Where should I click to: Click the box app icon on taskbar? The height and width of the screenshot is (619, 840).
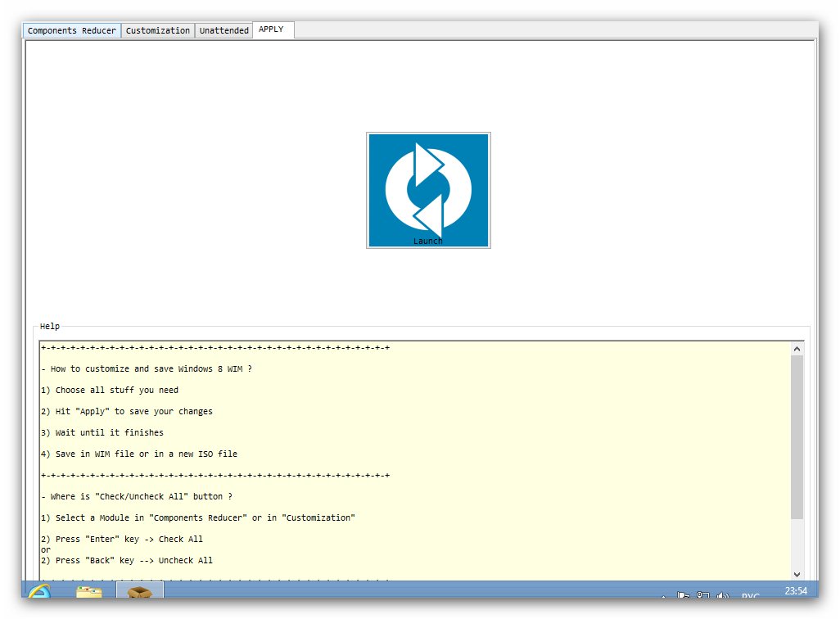[140, 590]
